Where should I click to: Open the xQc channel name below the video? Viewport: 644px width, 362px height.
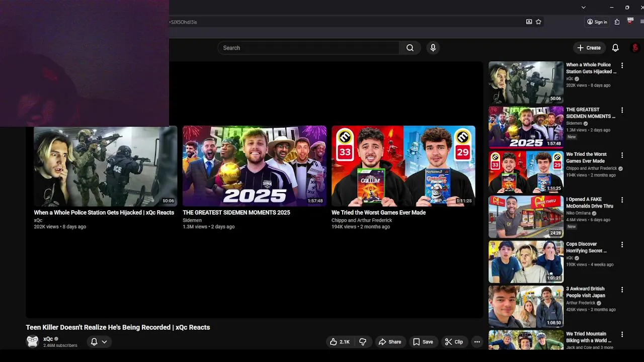(x=48, y=339)
